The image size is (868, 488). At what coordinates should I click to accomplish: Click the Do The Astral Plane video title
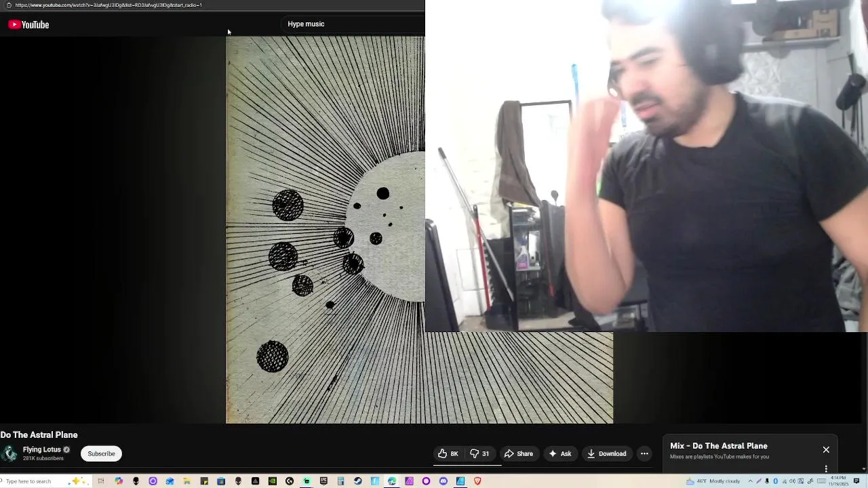39,435
